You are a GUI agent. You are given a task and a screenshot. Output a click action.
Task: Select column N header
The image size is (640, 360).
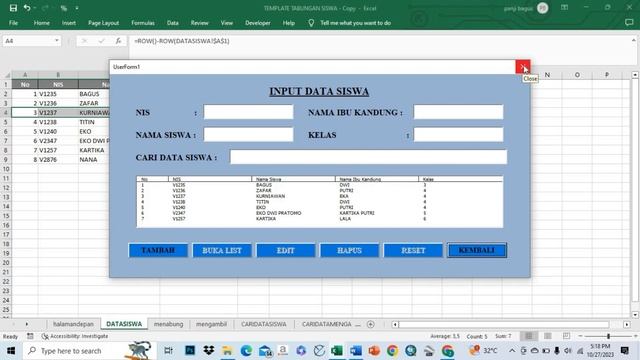click(547, 75)
